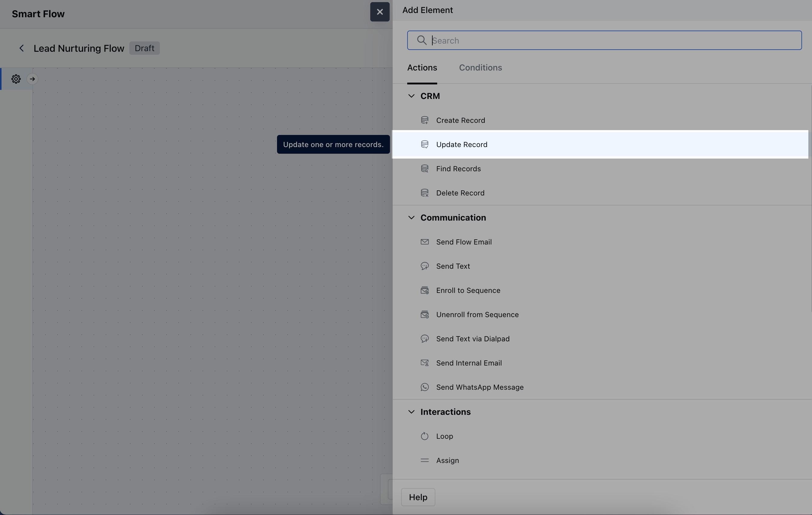This screenshot has width=812, height=515.
Task: Click the Help button
Action: coord(418,497)
